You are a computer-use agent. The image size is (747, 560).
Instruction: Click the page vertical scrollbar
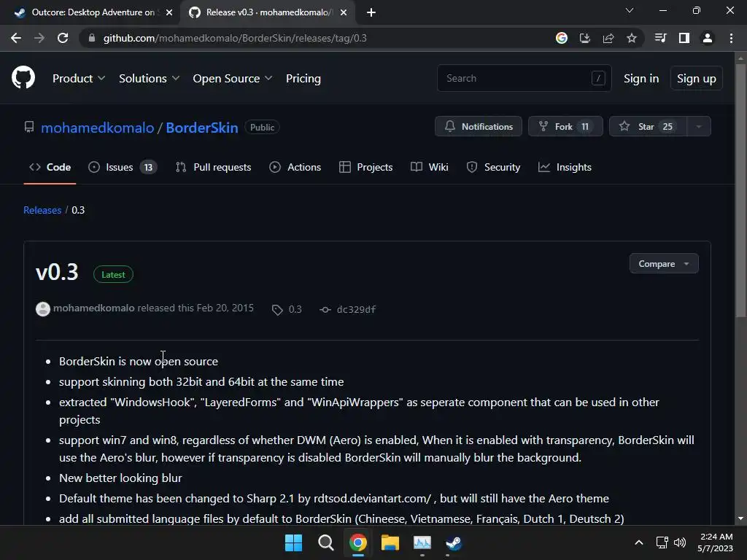tap(740, 190)
